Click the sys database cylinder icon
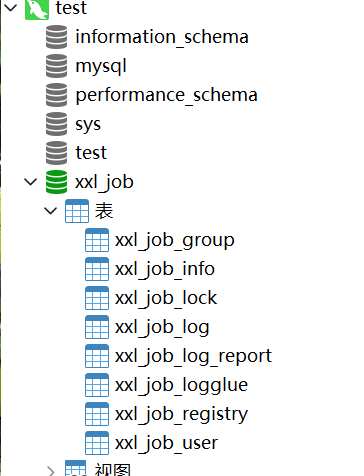 (x=56, y=124)
